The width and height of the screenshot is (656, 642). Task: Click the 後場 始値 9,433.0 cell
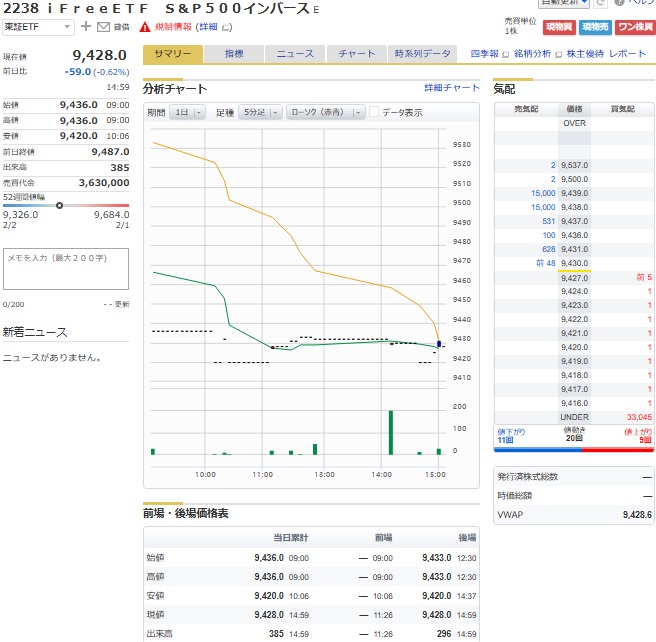click(x=436, y=558)
